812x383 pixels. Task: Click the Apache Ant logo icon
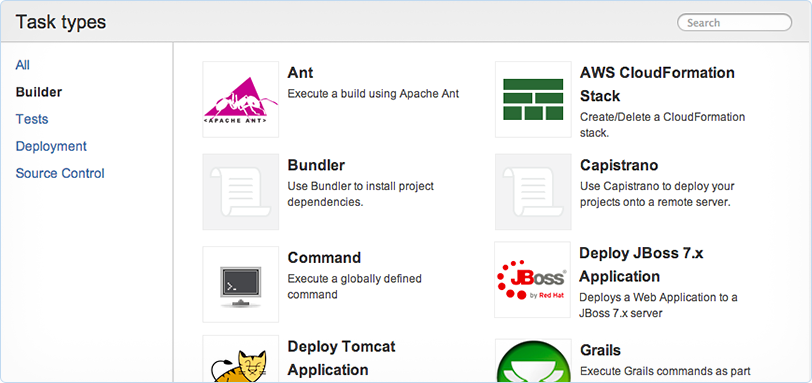tap(241, 99)
